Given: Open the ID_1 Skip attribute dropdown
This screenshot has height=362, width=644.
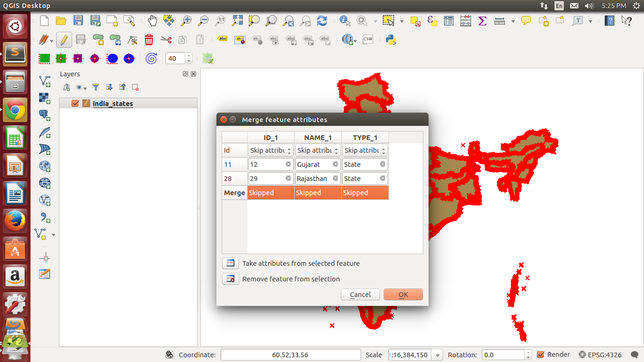Looking at the screenshot, I should (271, 150).
